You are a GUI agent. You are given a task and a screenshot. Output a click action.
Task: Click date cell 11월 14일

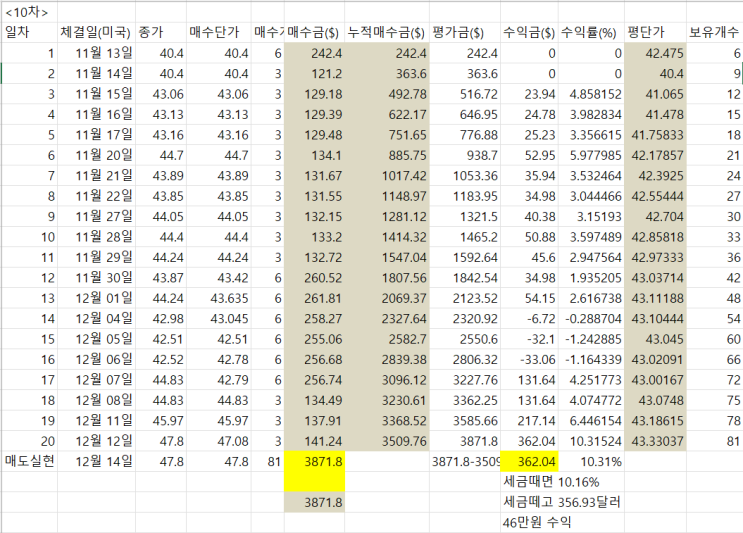[x=96, y=74]
